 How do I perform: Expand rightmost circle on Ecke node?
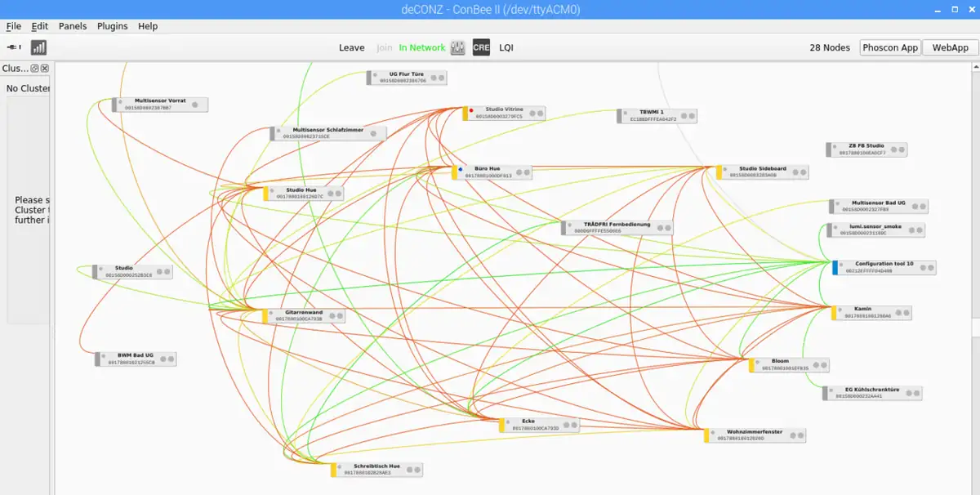tap(573, 425)
